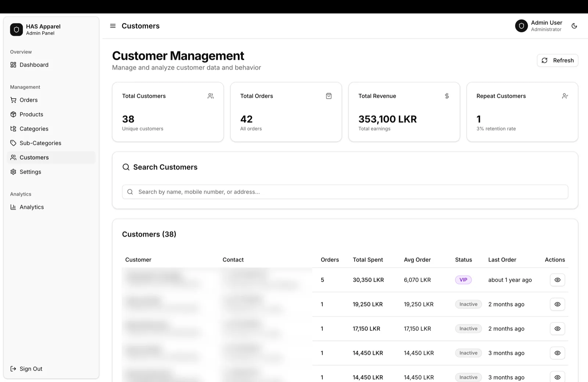Click the VIP status badge

[463, 280]
